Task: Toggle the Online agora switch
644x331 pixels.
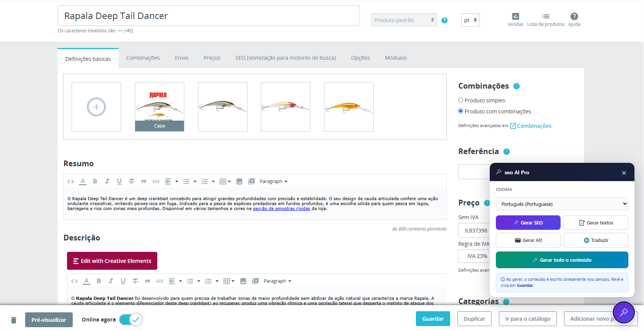Action: tap(131, 320)
